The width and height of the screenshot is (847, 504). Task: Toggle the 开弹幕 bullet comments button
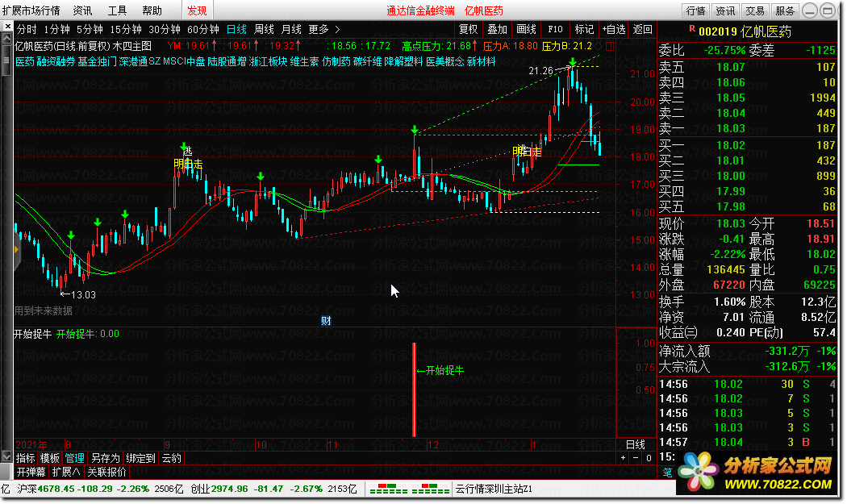point(31,472)
